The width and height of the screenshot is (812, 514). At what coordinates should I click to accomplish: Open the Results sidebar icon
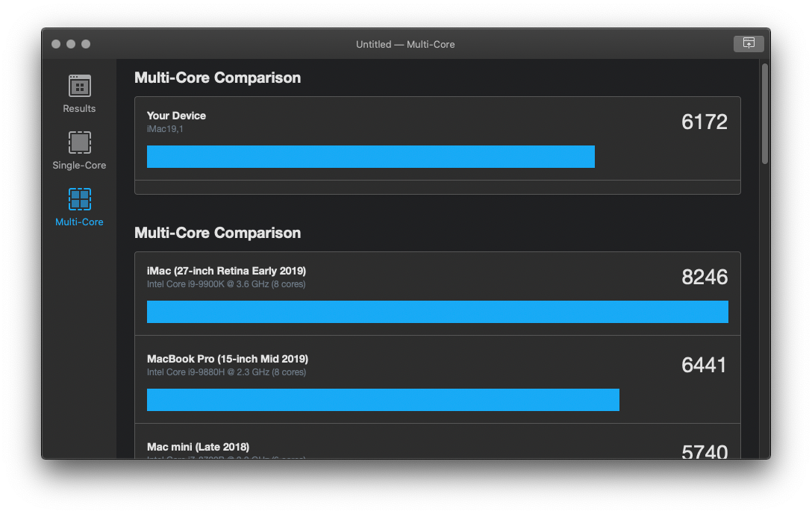pyautogui.click(x=79, y=87)
